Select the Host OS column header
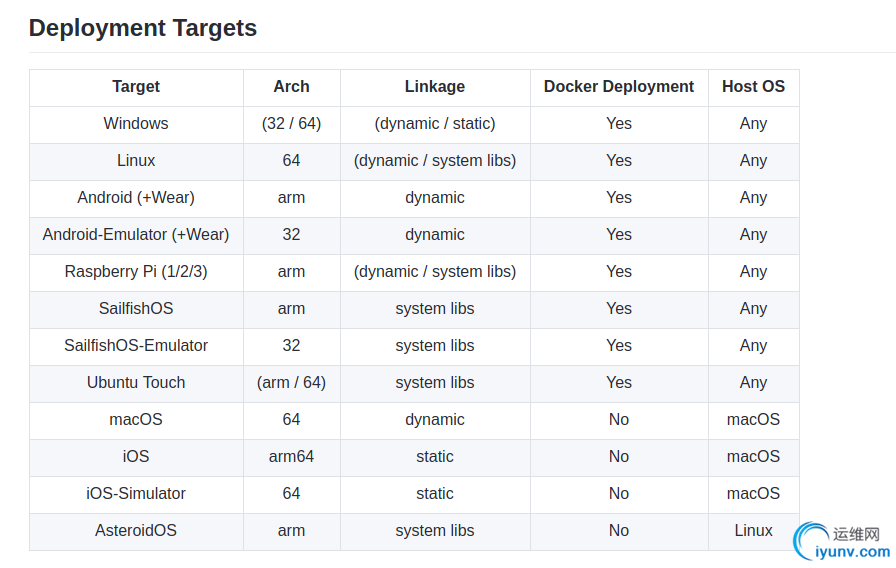This screenshot has width=896, height=568. (x=753, y=86)
